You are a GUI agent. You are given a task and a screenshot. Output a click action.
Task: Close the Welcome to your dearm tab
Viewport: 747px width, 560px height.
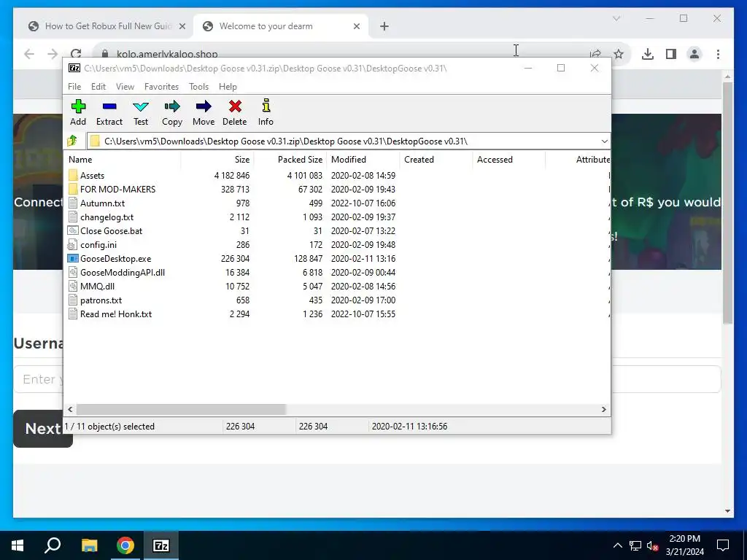356,27
